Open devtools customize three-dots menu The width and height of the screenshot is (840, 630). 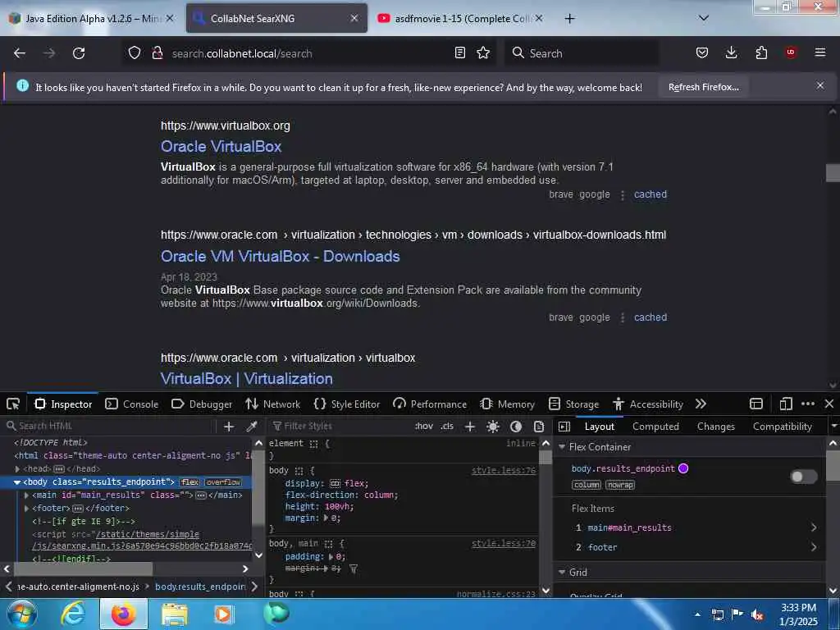(x=808, y=404)
